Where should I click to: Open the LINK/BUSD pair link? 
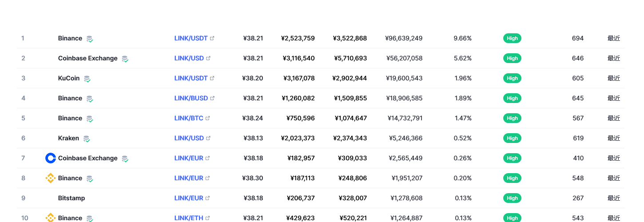pos(191,98)
